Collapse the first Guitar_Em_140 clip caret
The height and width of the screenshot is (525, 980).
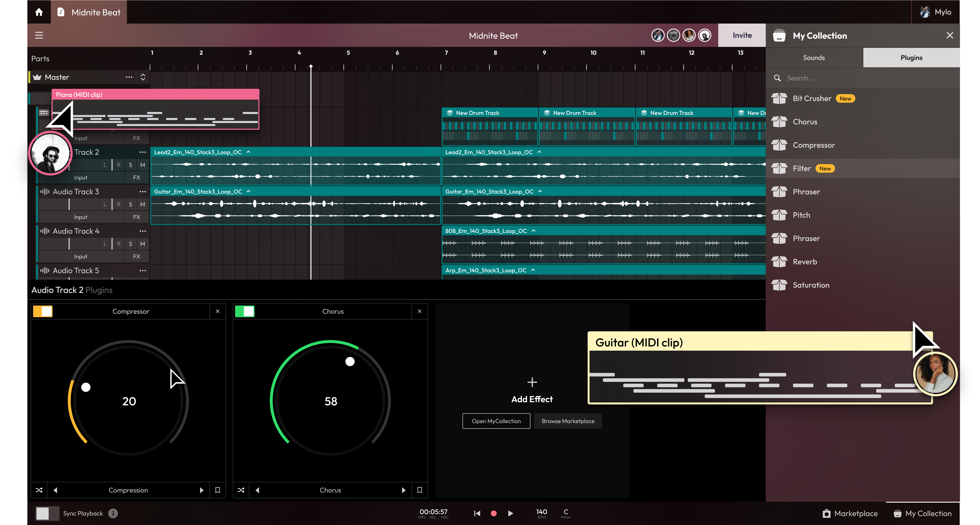click(249, 191)
